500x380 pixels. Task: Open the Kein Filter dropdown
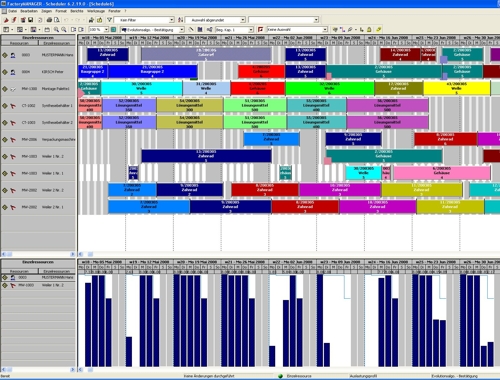tap(172, 20)
